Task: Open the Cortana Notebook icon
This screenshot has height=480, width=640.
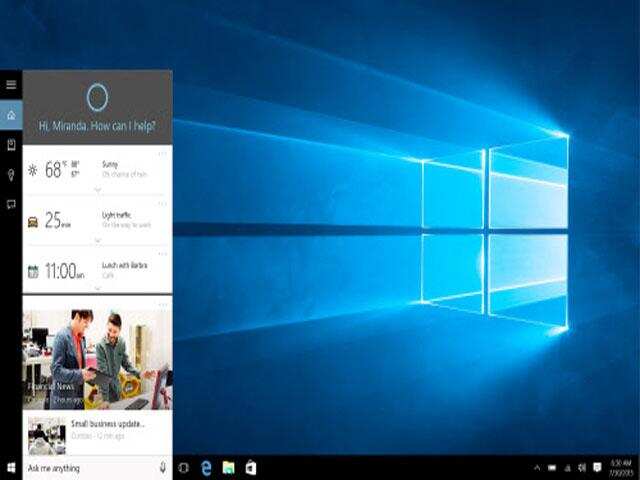Action: click(11, 145)
